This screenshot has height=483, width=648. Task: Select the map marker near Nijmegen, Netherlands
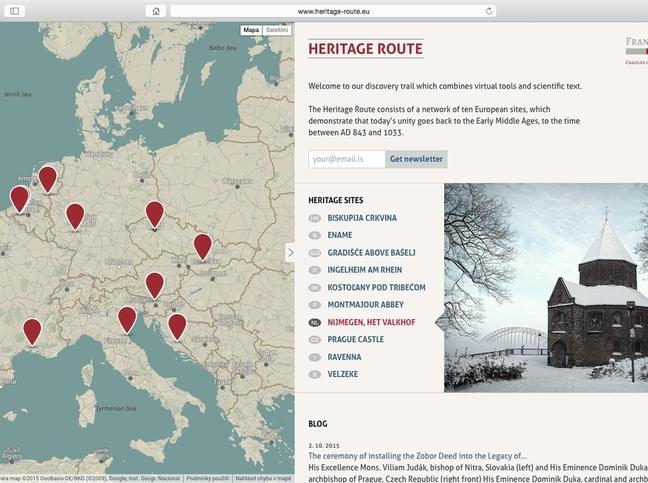click(47, 178)
